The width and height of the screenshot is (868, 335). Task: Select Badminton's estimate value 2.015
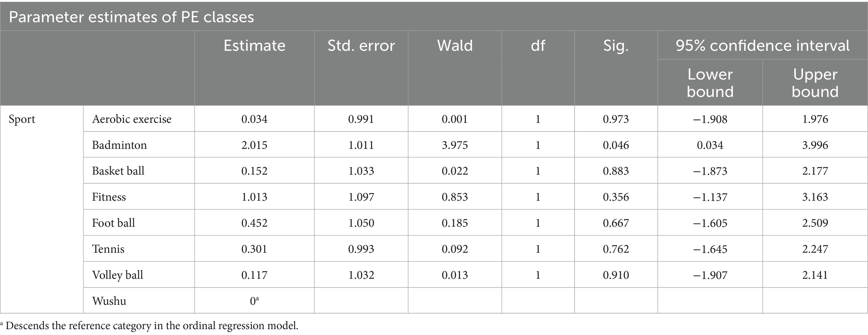click(254, 145)
